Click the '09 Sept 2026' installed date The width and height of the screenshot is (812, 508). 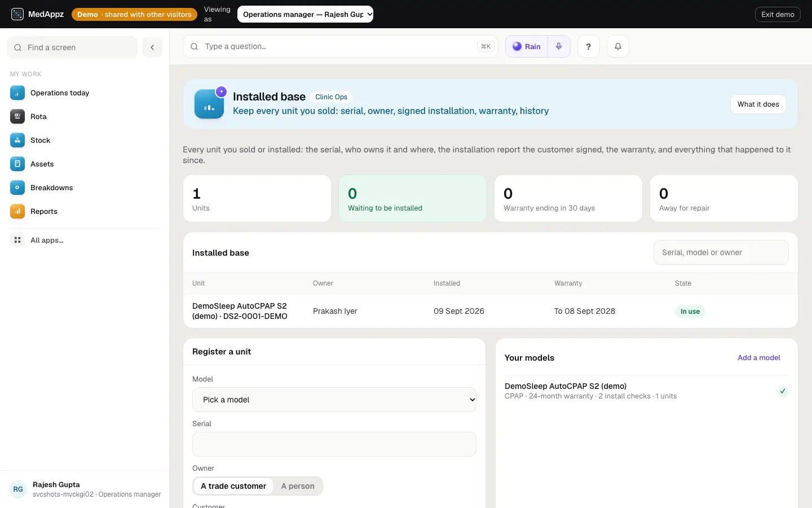coord(459,311)
